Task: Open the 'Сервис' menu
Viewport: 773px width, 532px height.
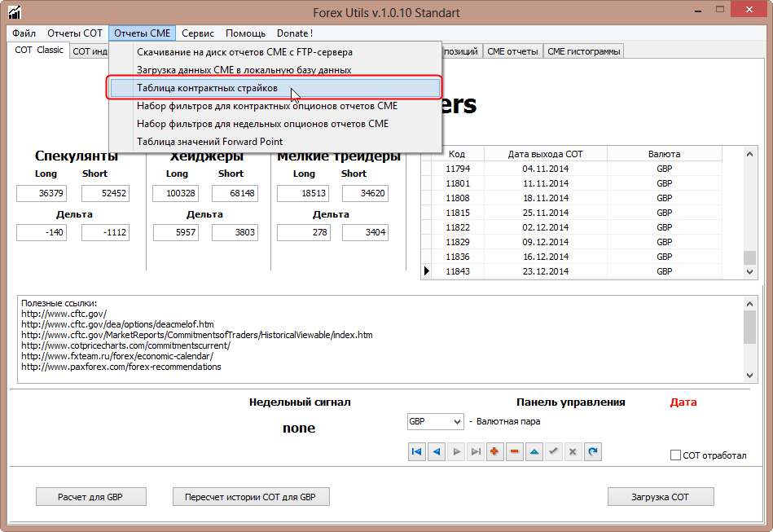Action: click(198, 33)
